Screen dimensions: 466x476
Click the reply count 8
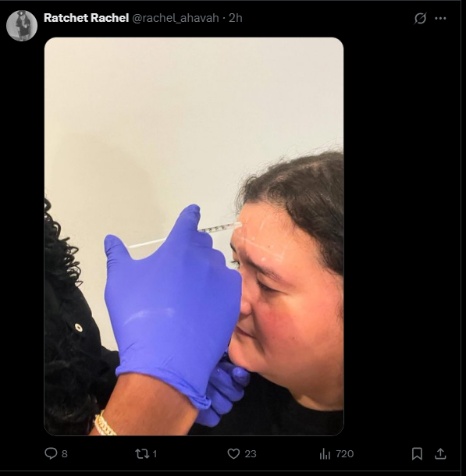click(x=65, y=454)
